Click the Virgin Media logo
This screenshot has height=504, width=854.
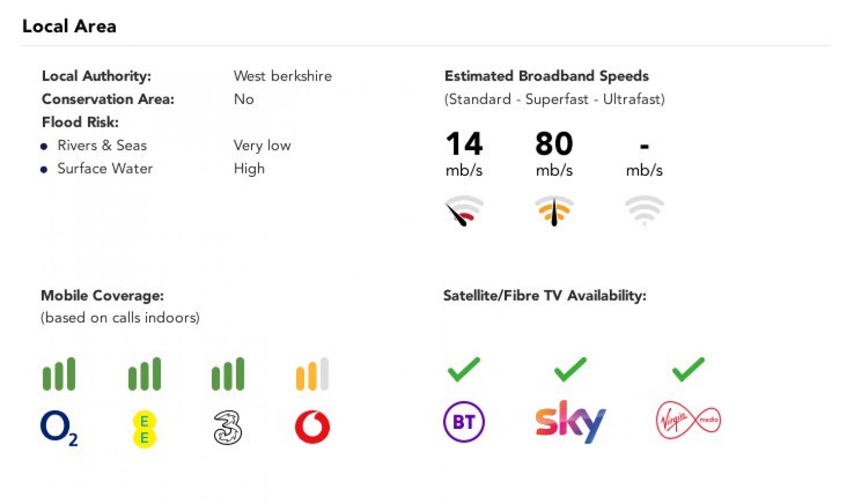point(688,420)
